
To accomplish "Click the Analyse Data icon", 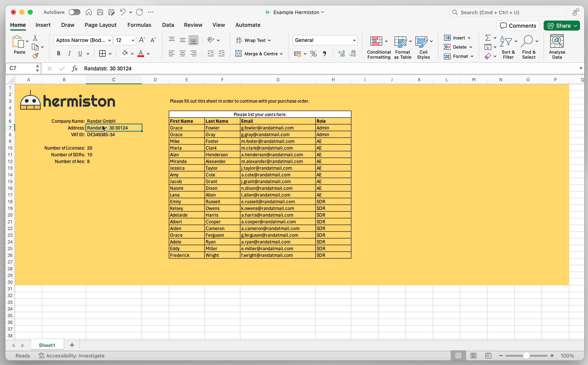I will click(x=557, y=41).
